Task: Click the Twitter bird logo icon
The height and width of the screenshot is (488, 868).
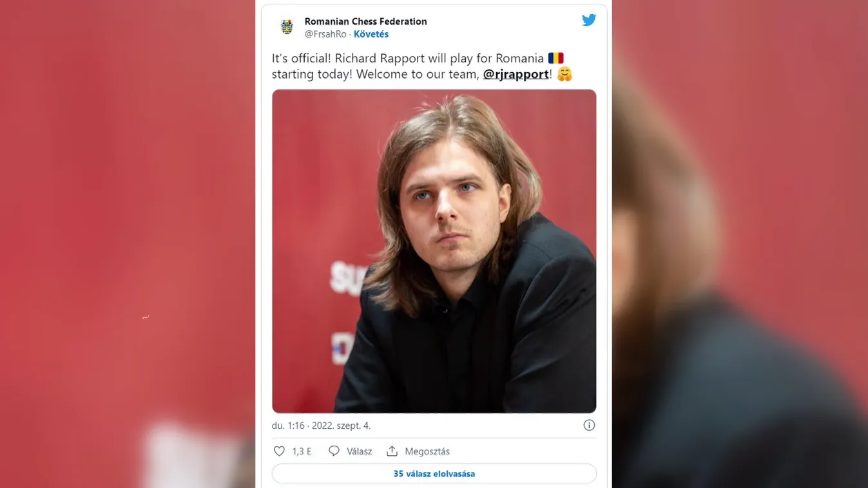Action: click(x=588, y=19)
